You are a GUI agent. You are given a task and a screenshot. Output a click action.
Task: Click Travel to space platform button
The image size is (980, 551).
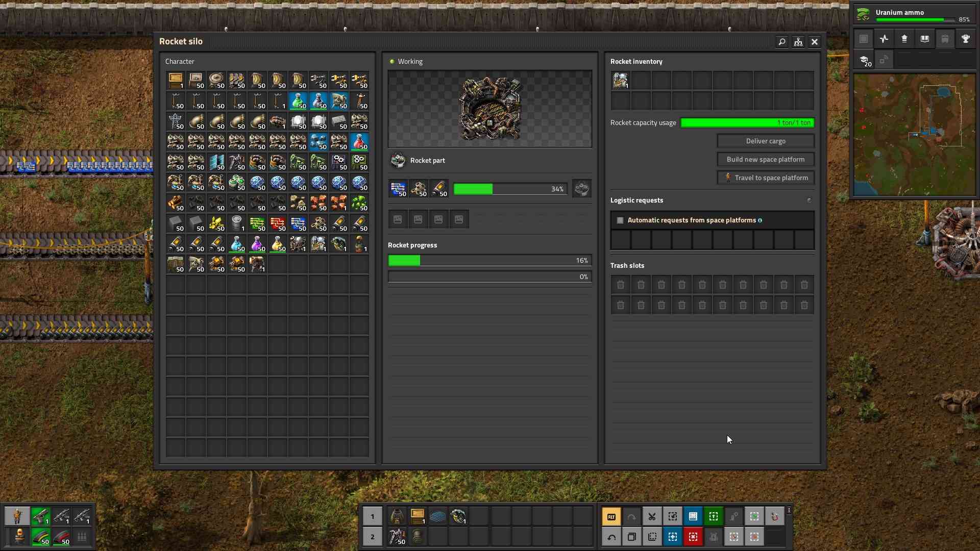click(766, 178)
